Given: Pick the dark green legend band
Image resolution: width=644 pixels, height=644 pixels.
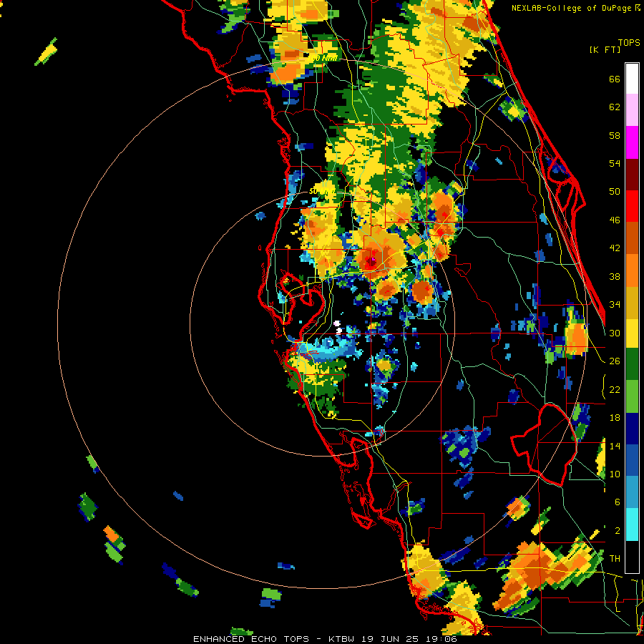Looking at the screenshot, I should pyautogui.click(x=632, y=364).
